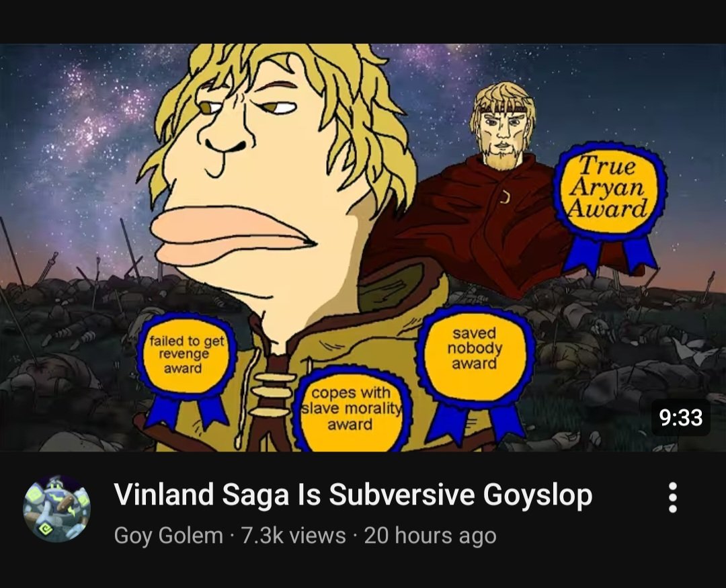Open the channel's round avatar icon
The width and height of the screenshot is (726, 588).
[x=56, y=508]
